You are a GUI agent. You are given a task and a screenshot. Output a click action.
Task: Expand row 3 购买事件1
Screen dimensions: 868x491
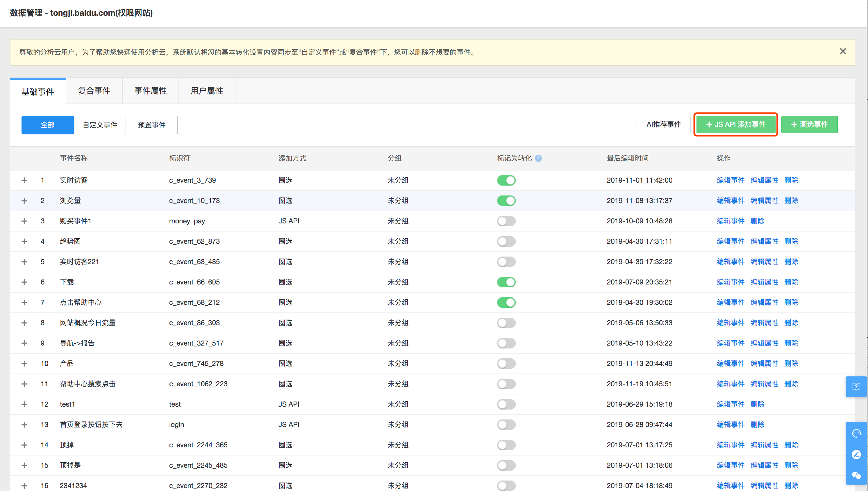click(x=24, y=221)
